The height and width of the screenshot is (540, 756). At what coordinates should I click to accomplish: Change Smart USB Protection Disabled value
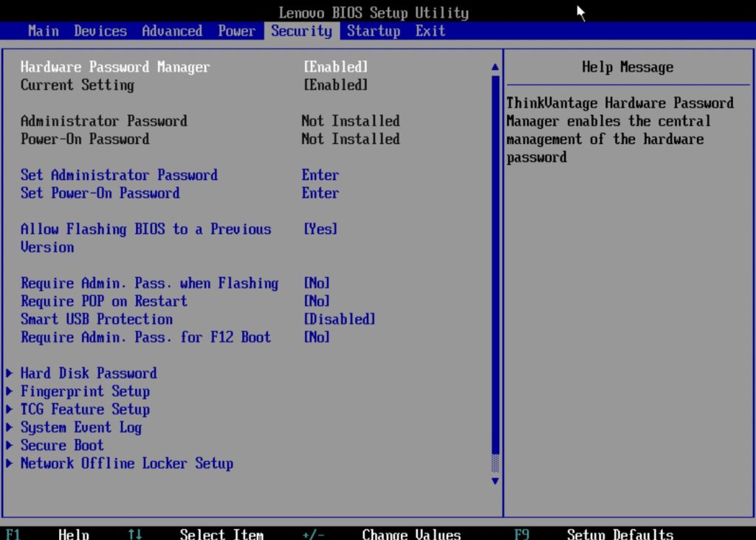pyautogui.click(x=340, y=319)
